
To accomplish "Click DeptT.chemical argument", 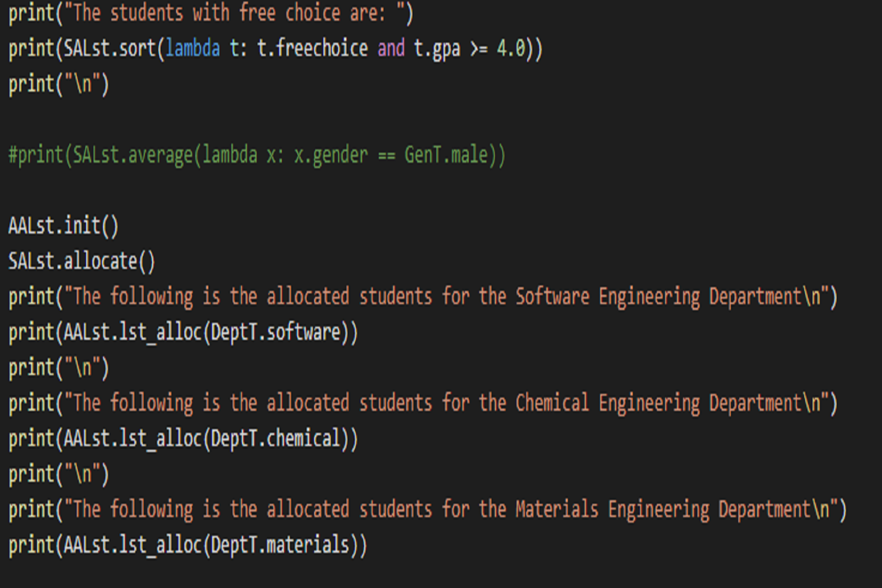I will (276, 438).
